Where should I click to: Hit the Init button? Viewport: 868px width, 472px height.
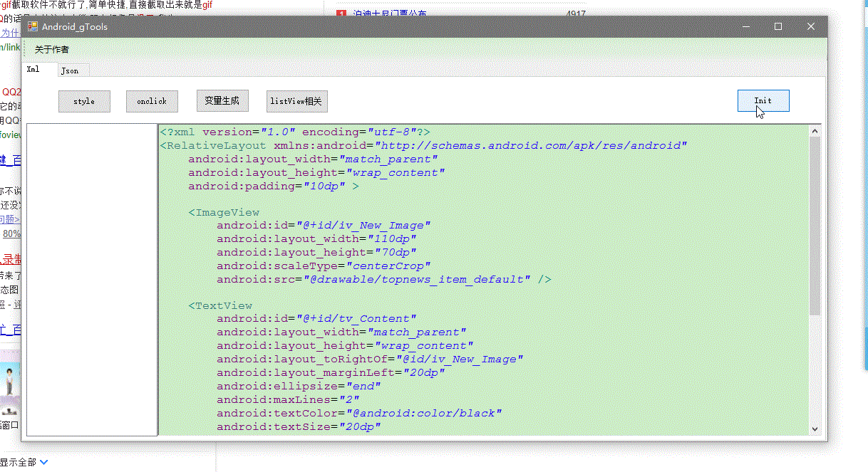click(763, 100)
